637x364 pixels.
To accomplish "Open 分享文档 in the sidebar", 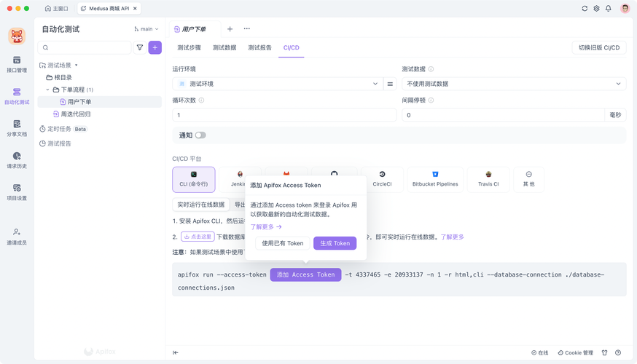I will (17, 129).
